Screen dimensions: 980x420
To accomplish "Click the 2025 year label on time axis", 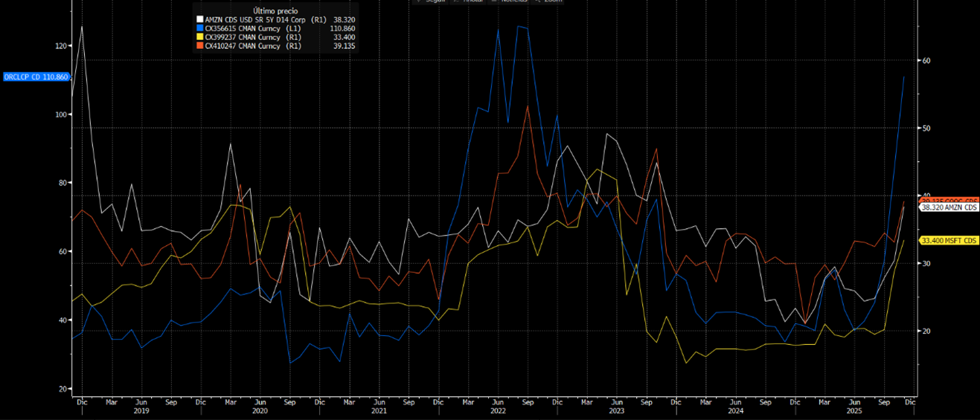I will [854, 410].
